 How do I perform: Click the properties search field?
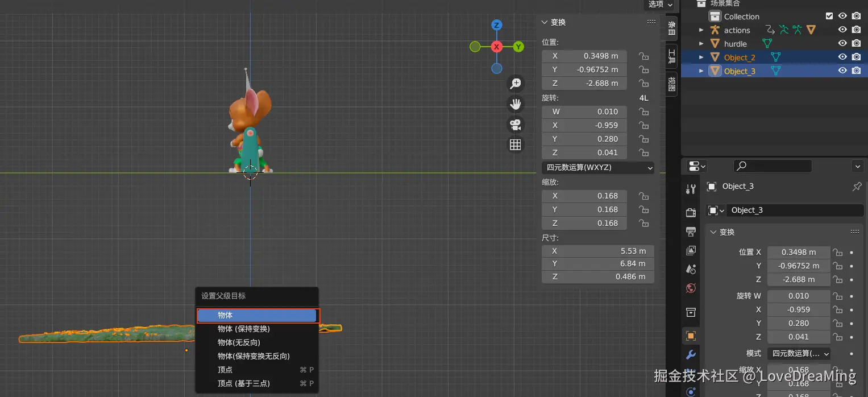(773, 166)
